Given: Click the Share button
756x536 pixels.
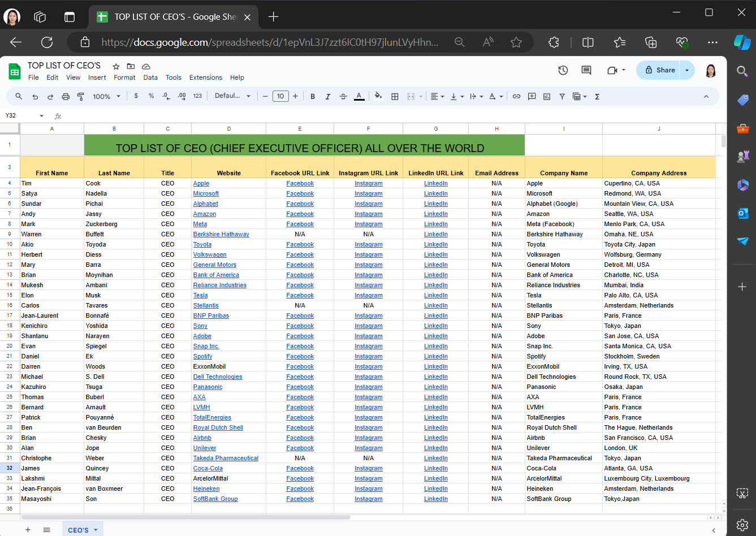Looking at the screenshot, I should pyautogui.click(x=659, y=70).
